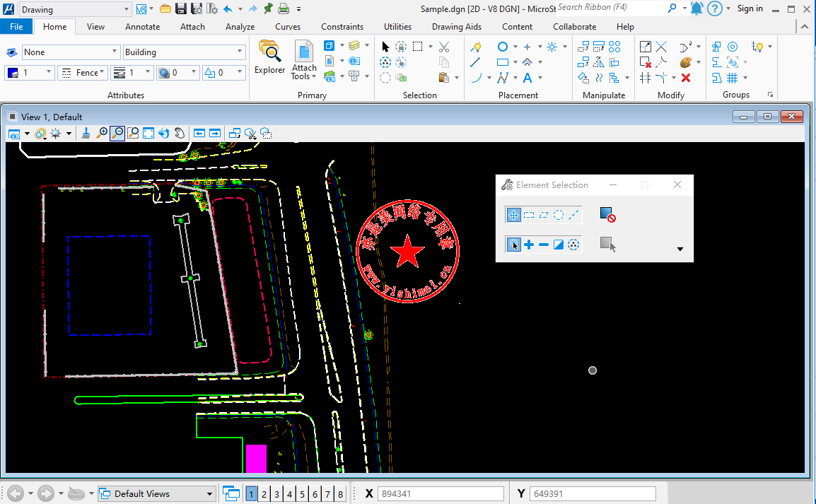Viewport: 816px width, 504px height.
Task: Open the File tab
Action: tap(16, 27)
